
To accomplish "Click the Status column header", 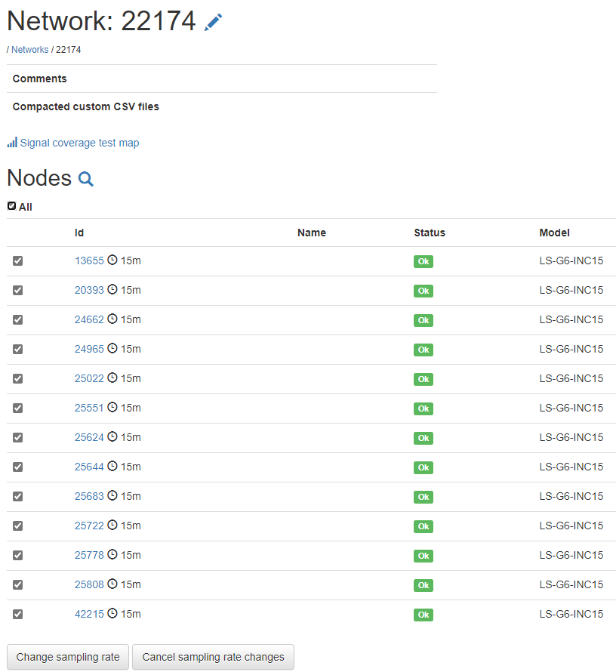I will click(x=430, y=233).
